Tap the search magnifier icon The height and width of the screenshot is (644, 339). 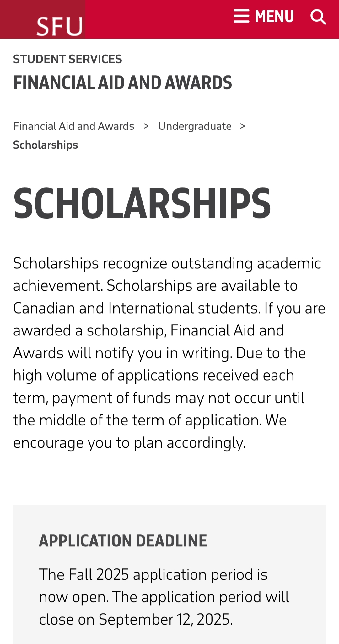pos(318,17)
